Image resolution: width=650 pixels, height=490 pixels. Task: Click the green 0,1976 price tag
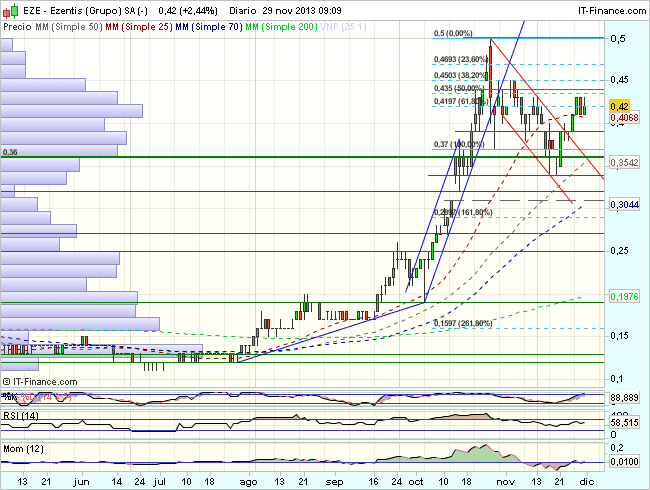624,296
